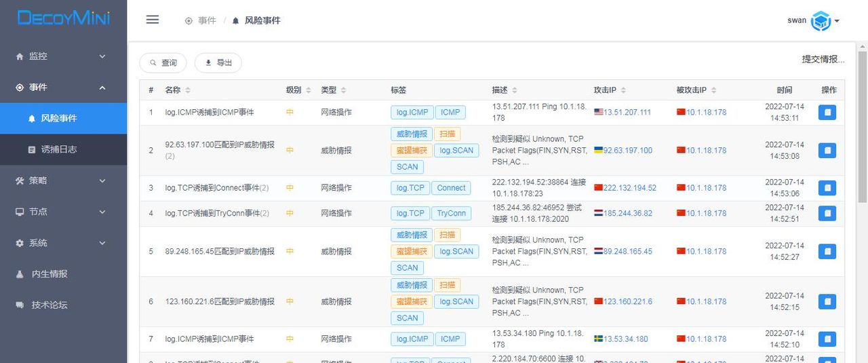Image resolution: width=868 pixels, height=363 pixels.
Task: Click the DecoyMini logo
Action: 63,18
